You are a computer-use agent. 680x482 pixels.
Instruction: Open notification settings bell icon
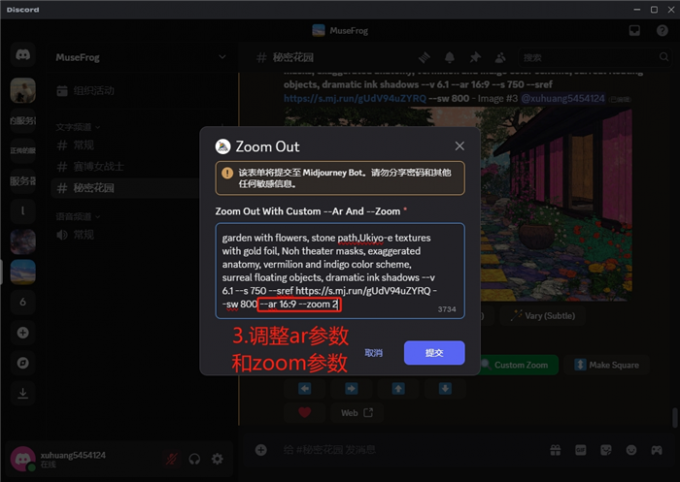pos(450,57)
